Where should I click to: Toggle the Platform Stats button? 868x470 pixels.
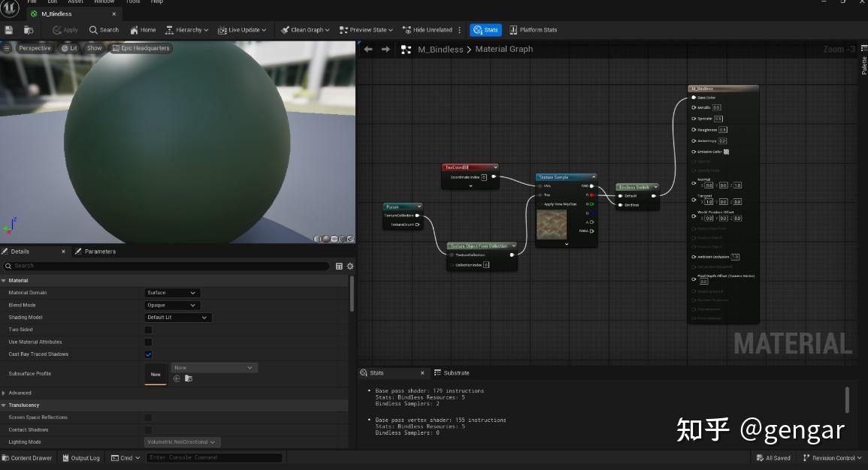tap(533, 30)
